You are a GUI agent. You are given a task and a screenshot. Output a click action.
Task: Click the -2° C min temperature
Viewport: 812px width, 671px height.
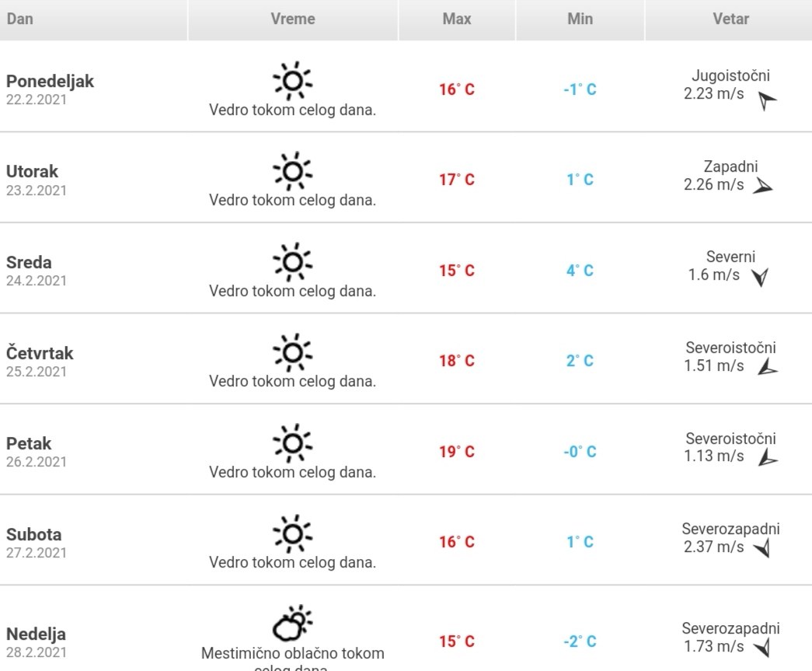pyautogui.click(x=580, y=642)
